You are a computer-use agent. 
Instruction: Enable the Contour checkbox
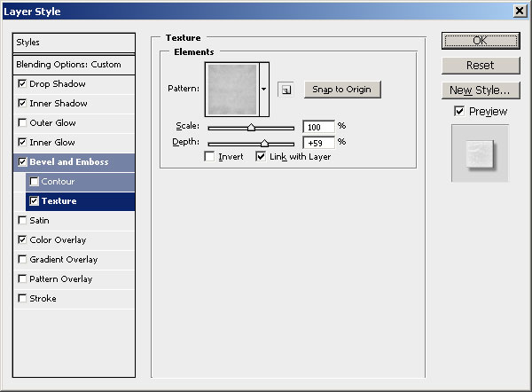pyautogui.click(x=35, y=182)
